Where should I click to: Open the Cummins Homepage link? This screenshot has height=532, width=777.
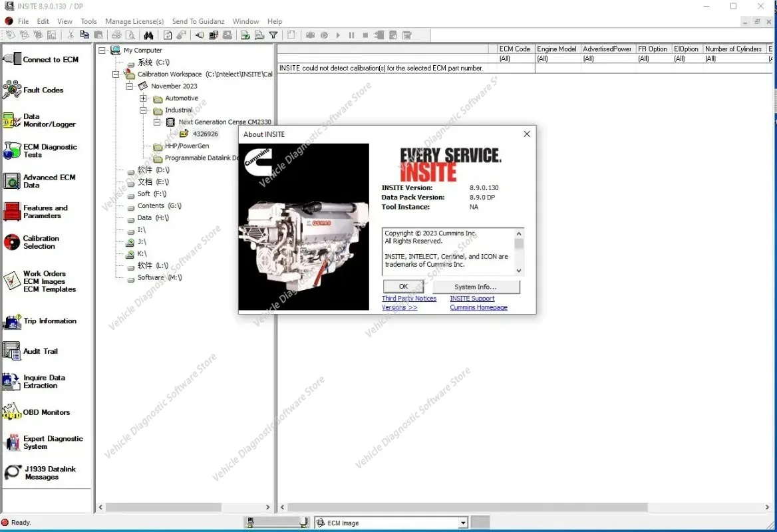(479, 307)
